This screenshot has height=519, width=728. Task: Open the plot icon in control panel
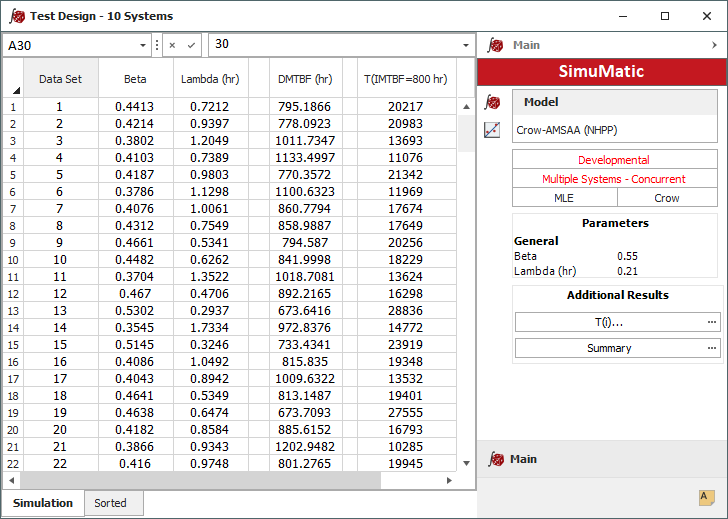[x=492, y=130]
